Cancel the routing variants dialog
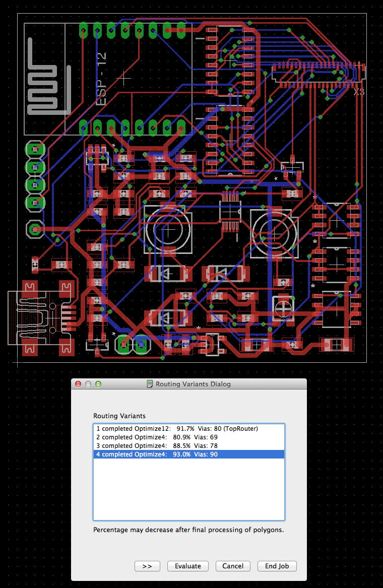Viewport: 383px width, 588px height. coord(233,566)
